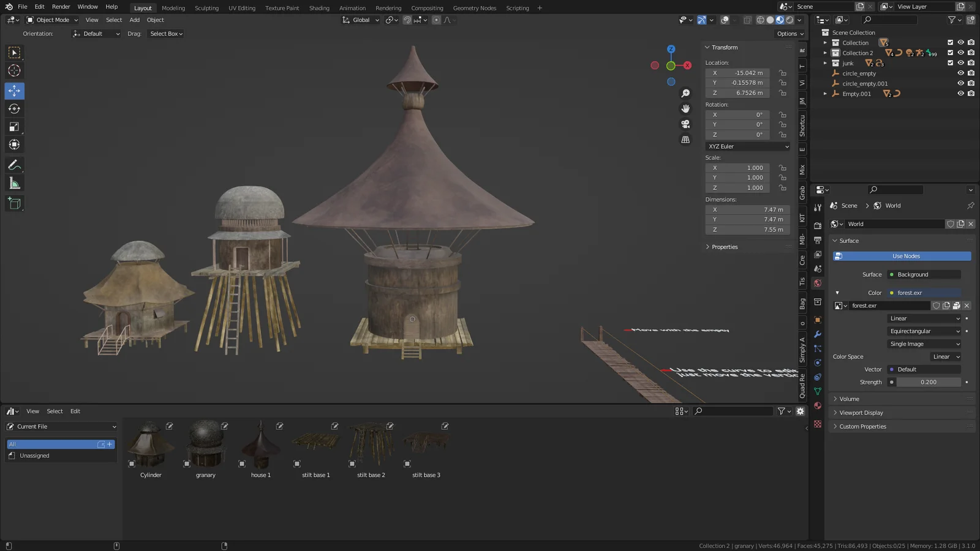Image resolution: width=980 pixels, height=551 pixels.
Task: Open the Render menu
Action: point(61,7)
